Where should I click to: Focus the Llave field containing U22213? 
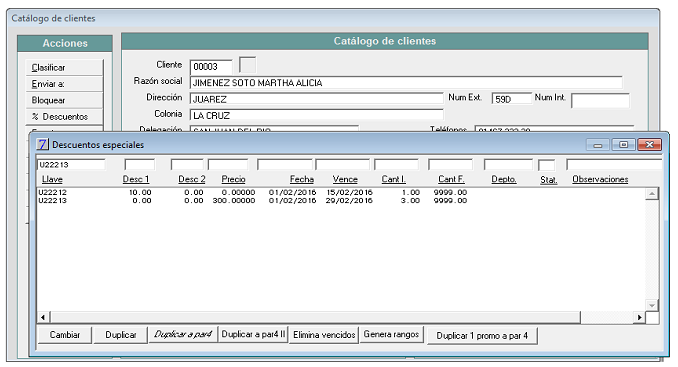(71, 165)
